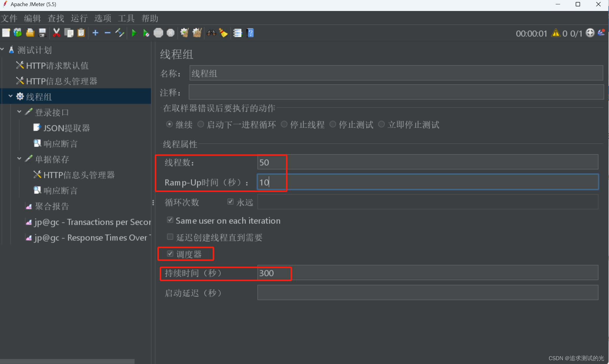The height and width of the screenshot is (364, 609).
Task: Collapse the 线程组 tree node arrow
Action: (10, 96)
